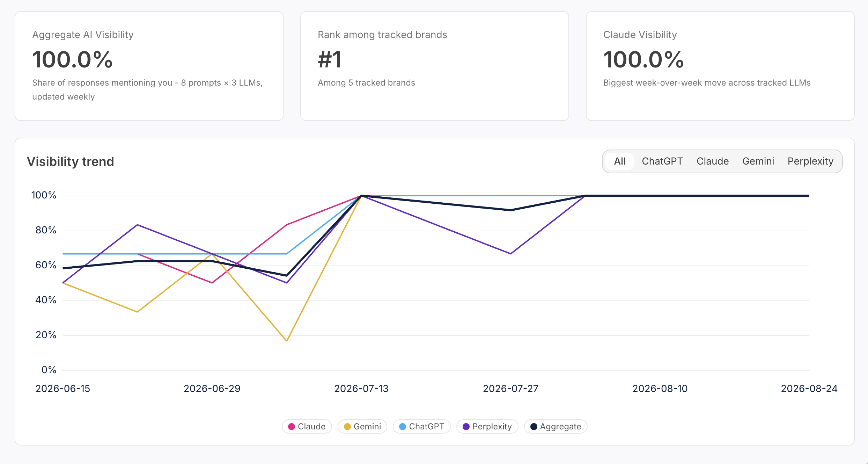Click the 0% y-axis label
The height and width of the screenshot is (464, 868).
[49, 370]
